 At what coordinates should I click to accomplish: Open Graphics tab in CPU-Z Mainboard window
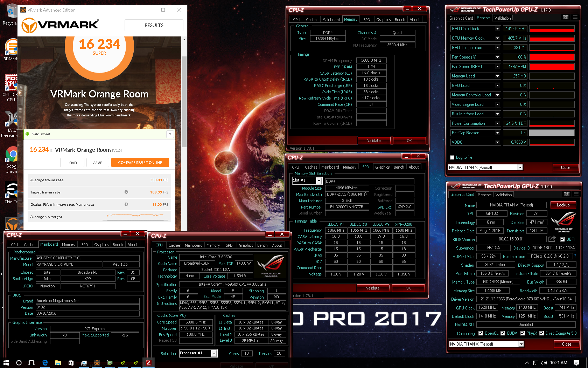101,245
